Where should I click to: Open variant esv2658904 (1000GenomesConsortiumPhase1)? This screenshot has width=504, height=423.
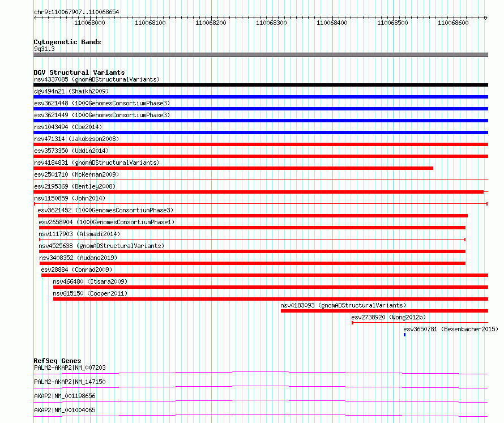pyautogui.click(x=106, y=222)
